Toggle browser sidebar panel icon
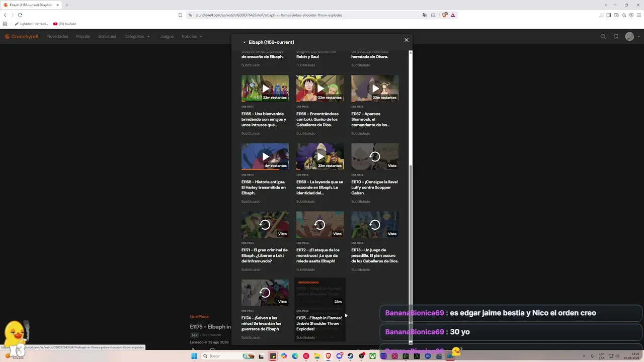 tap(609, 15)
